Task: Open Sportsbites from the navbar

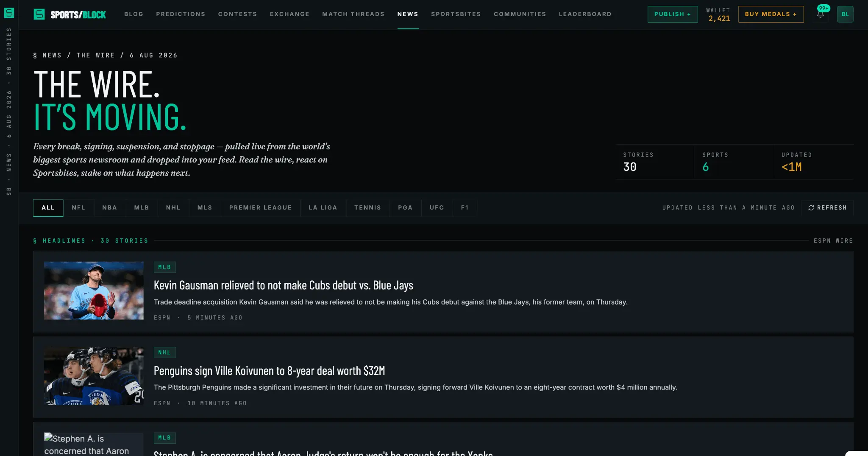Action: click(456, 14)
